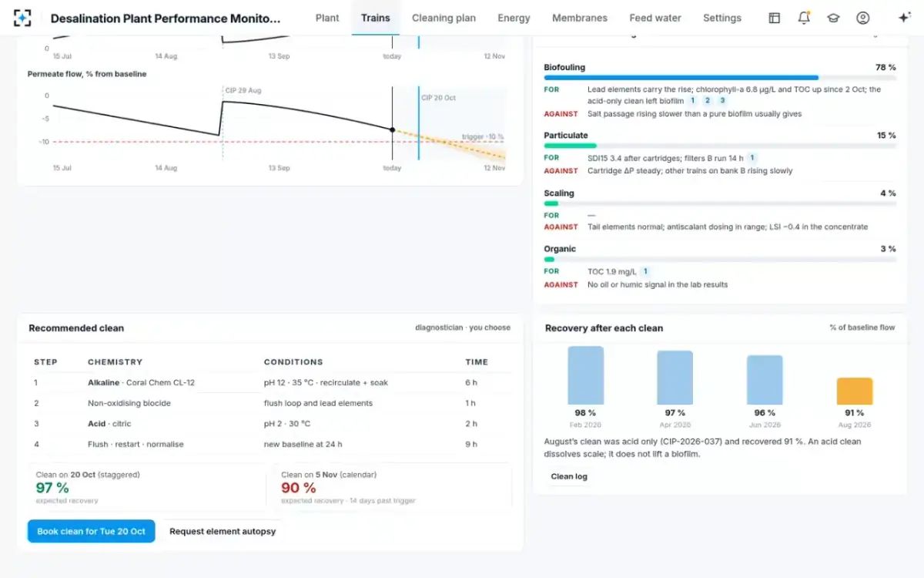The height and width of the screenshot is (578, 924).
Task: Click the 97 % expected recovery value
Action: coord(52,488)
